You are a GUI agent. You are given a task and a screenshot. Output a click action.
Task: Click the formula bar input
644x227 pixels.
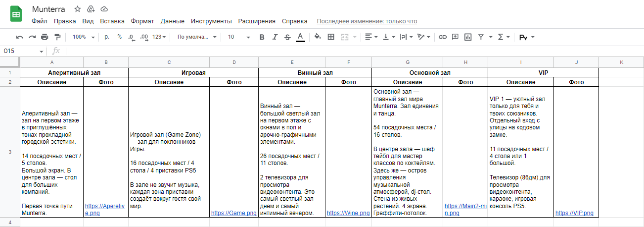coord(354,51)
